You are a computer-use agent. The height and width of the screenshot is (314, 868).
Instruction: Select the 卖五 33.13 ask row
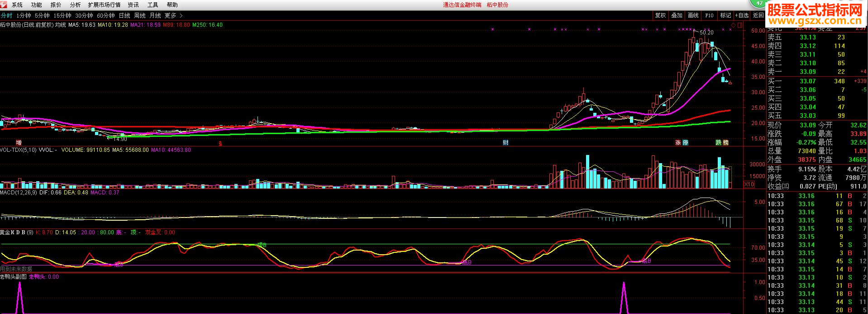point(816,37)
